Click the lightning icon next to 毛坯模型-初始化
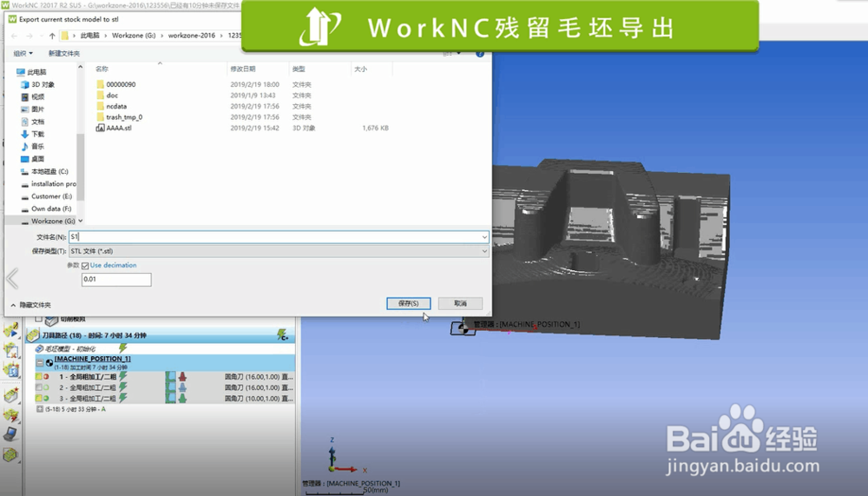 pos(123,348)
